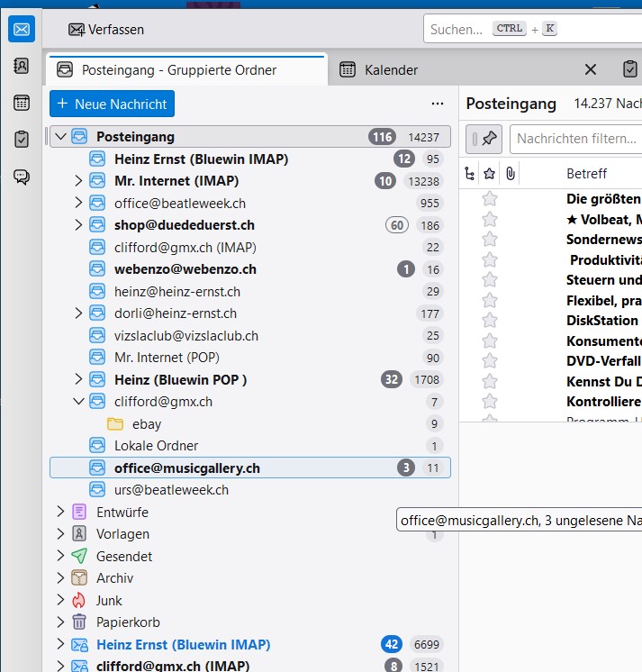
Task: Select the Posteingang - Gruppierte Ordner tab
Action: point(178,69)
